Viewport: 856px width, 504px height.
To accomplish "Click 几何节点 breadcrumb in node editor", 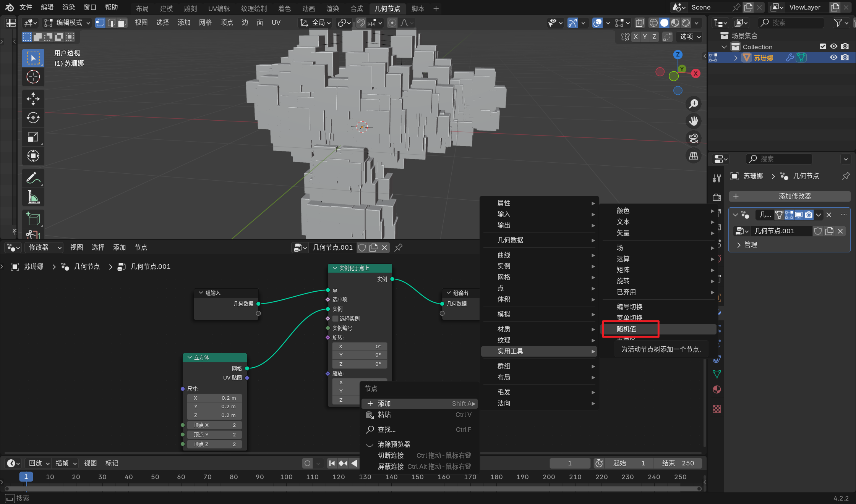I will [87, 267].
